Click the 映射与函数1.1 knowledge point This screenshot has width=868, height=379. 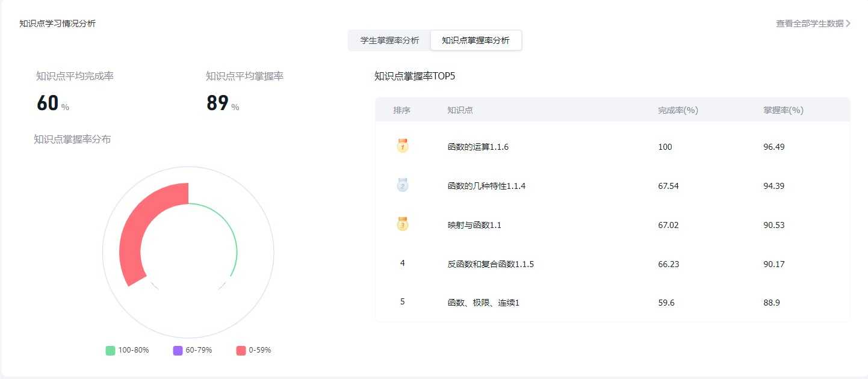point(474,225)
